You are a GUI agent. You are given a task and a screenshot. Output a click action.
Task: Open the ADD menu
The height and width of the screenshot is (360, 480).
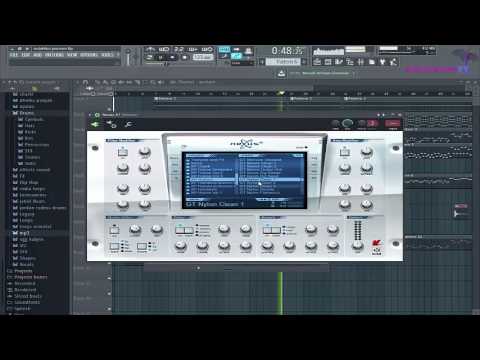click(37, 54)
